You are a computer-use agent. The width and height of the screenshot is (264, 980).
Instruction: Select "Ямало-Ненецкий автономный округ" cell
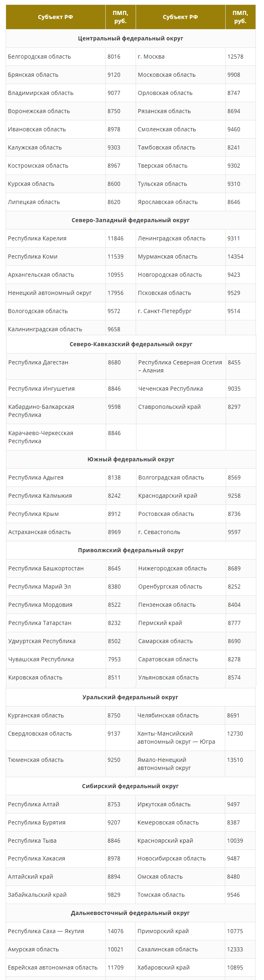click(180, 764)
